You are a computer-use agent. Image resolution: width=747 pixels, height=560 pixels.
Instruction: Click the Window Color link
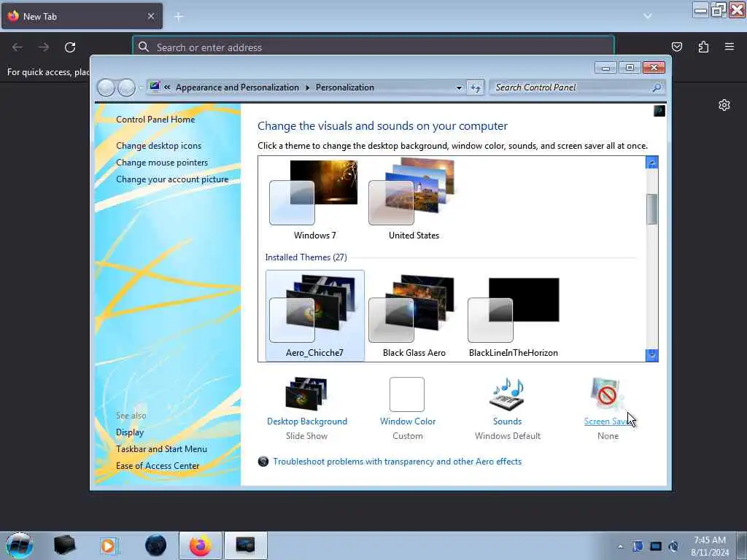click(x=408, y=421)
